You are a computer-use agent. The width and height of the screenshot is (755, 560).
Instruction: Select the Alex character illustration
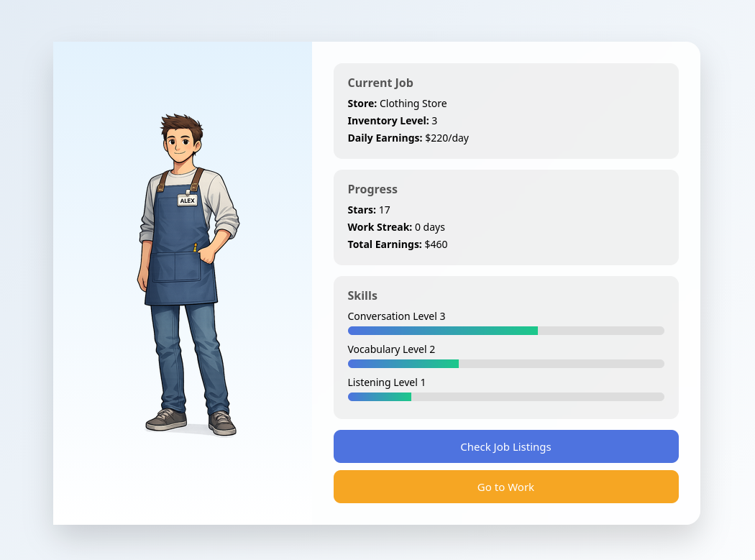[x=188, y=275]
